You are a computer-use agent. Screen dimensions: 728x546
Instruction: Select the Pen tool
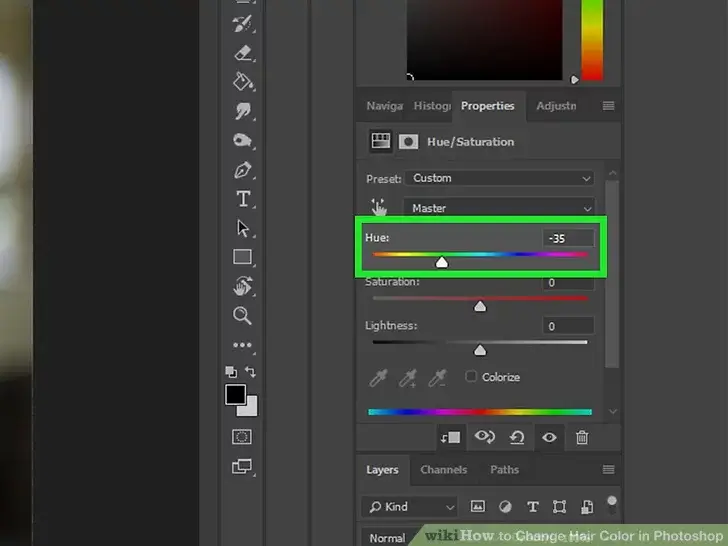[242, 170]
